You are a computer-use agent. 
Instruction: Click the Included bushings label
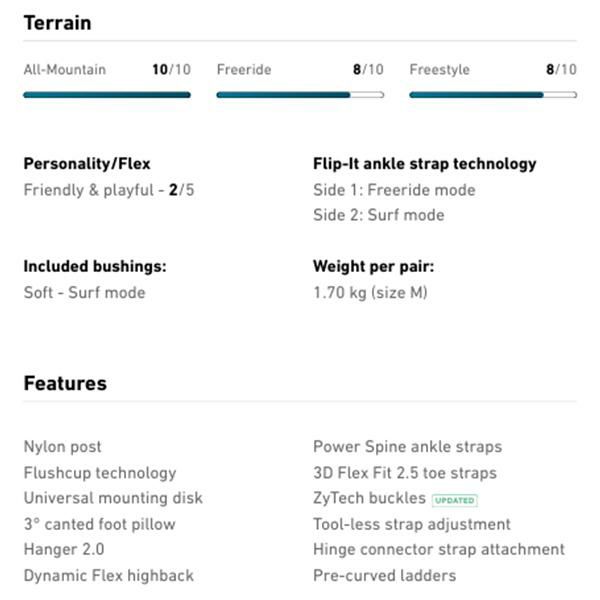coord(95,267)
